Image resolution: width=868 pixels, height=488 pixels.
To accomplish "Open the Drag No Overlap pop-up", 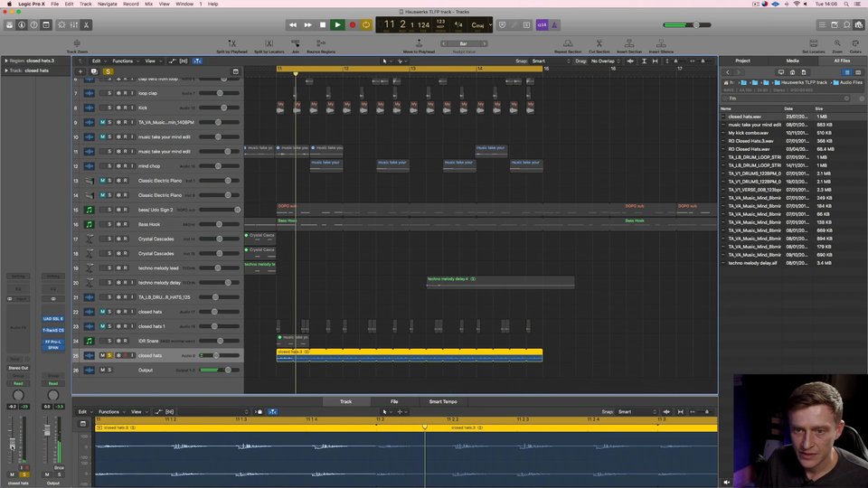I will 605,61.
